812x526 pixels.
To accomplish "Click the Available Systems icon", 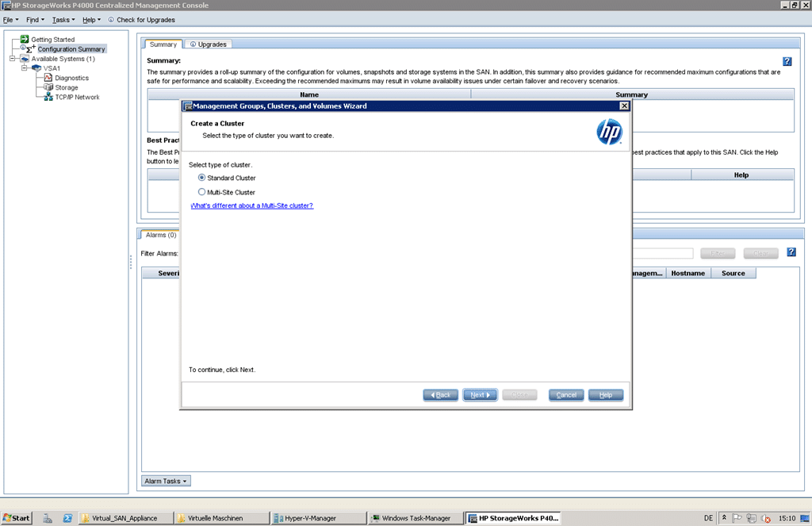I will click(x=25, y=59).
